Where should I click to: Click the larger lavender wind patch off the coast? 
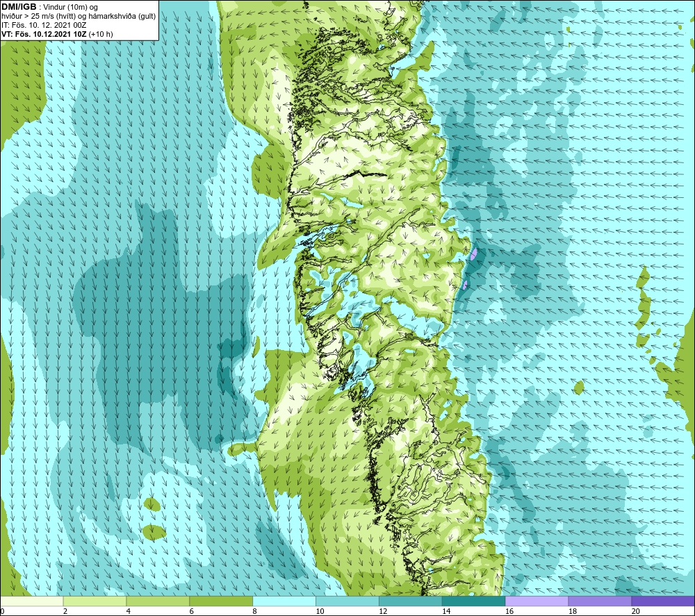474,253
